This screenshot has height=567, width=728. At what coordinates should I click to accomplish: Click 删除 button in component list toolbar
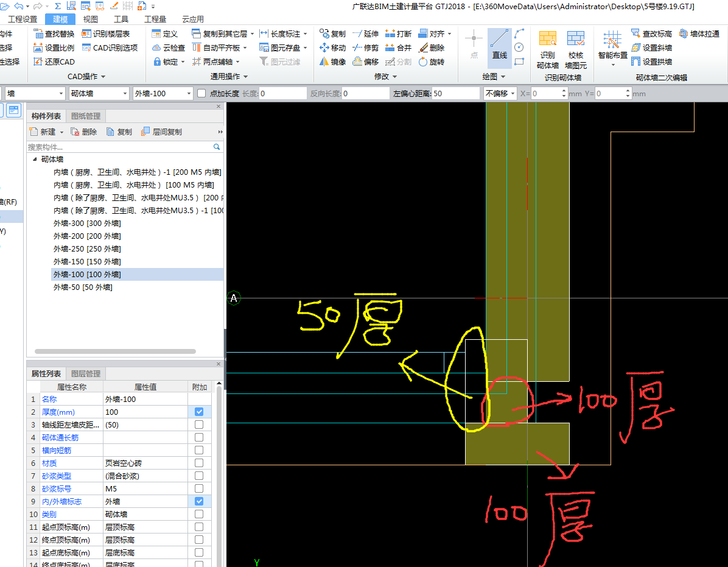click(84, 132)
